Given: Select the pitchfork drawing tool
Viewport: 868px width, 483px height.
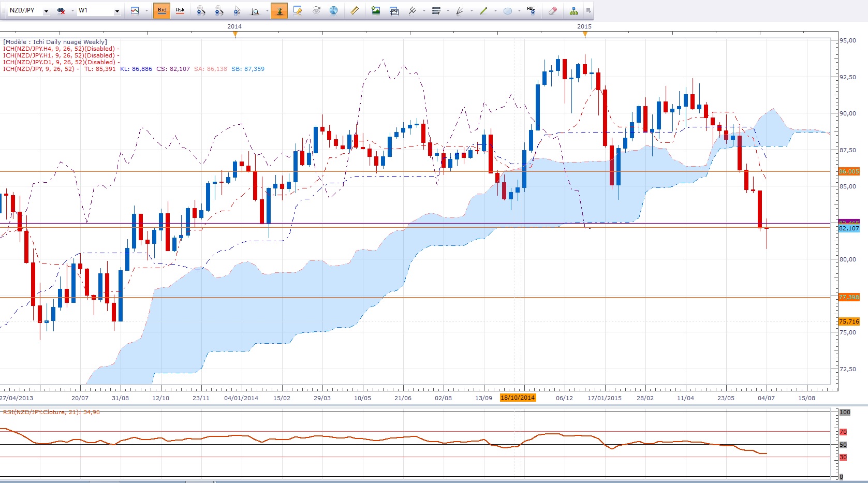Looking at the screenshot, I should (x=413, y=10).
